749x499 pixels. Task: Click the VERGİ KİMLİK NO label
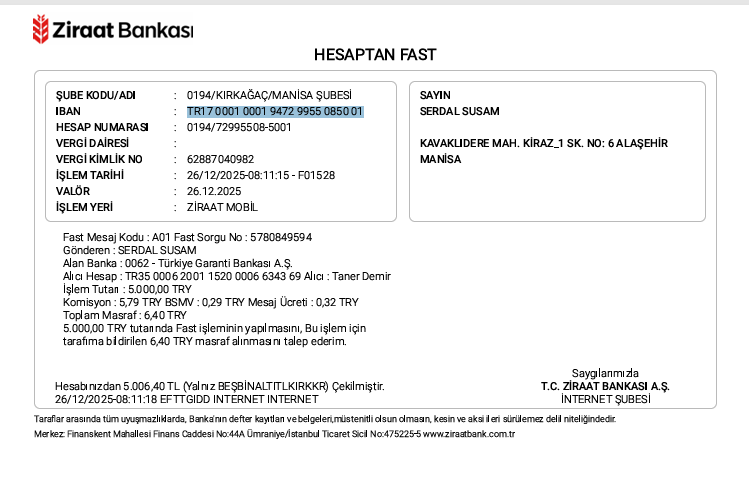pos(99,159)
